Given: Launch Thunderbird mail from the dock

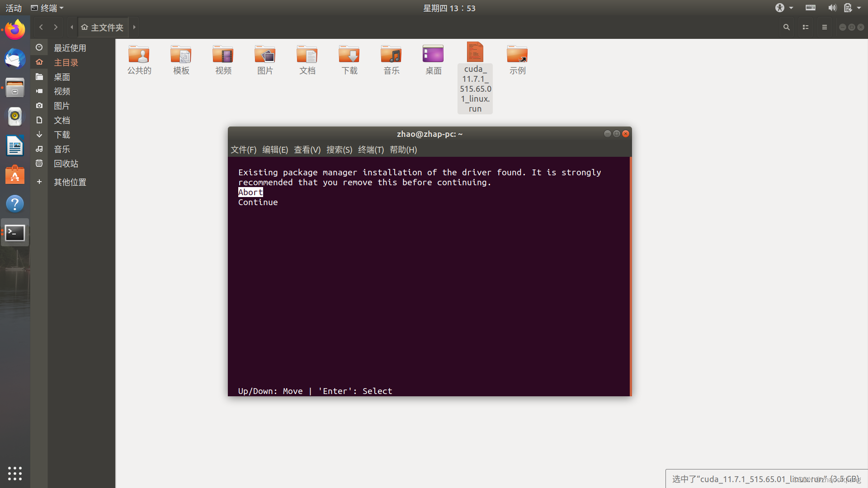Looking at the screenshot, I should (15, 58).
